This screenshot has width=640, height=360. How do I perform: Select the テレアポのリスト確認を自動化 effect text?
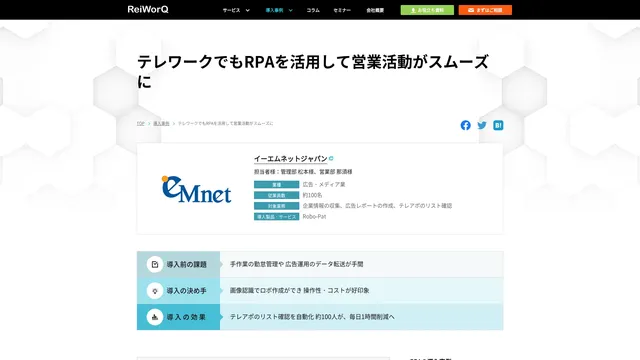(x=312, y=316)
